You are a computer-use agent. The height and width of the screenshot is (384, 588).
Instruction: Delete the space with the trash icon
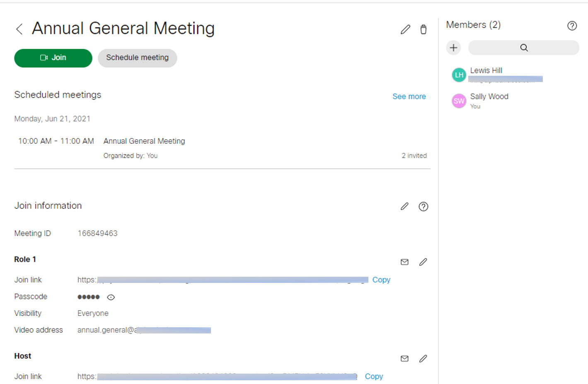pyautogui.click(x=423, y=29)
